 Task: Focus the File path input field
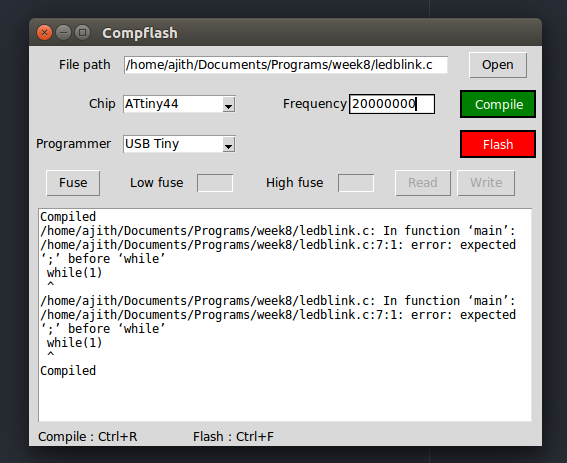(286, 65)
